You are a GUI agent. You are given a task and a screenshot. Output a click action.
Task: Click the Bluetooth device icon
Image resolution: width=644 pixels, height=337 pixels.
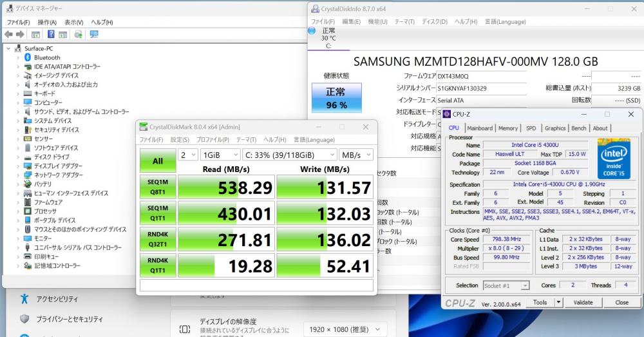click(x=28, y=57)
